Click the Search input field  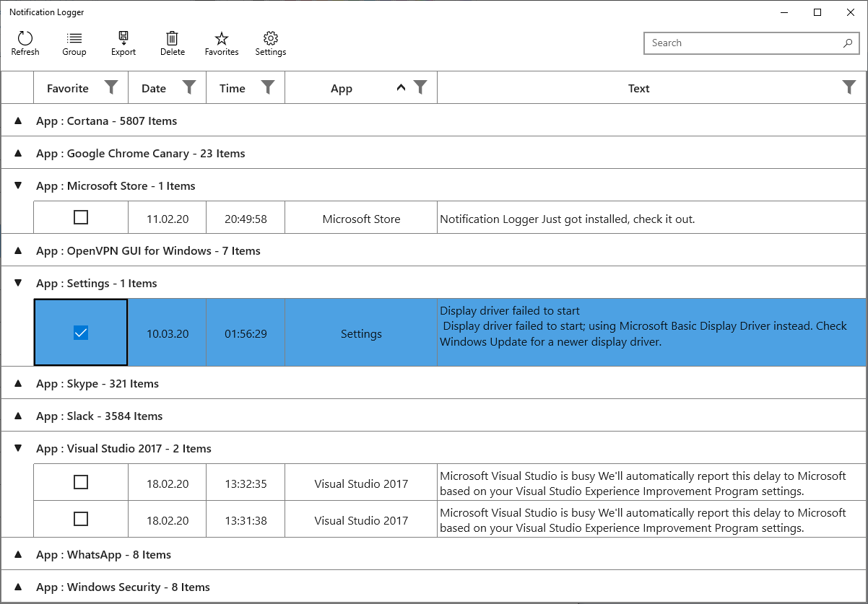coord(744,43)
